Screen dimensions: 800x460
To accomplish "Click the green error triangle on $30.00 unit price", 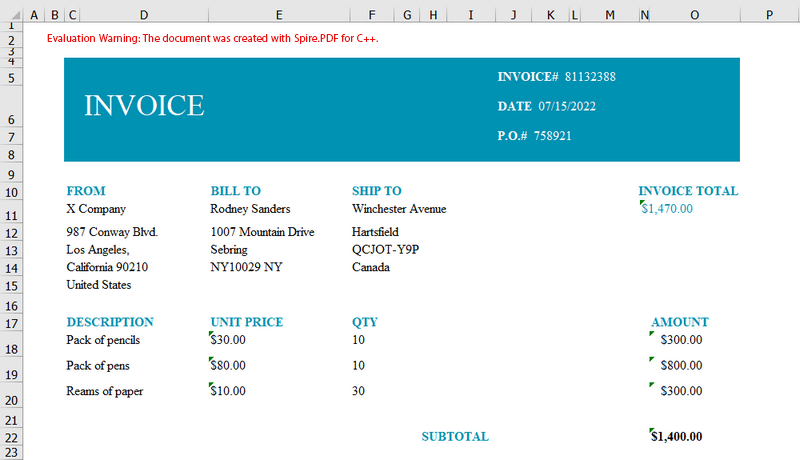I will pyautogui.click(x=213, y=335).
